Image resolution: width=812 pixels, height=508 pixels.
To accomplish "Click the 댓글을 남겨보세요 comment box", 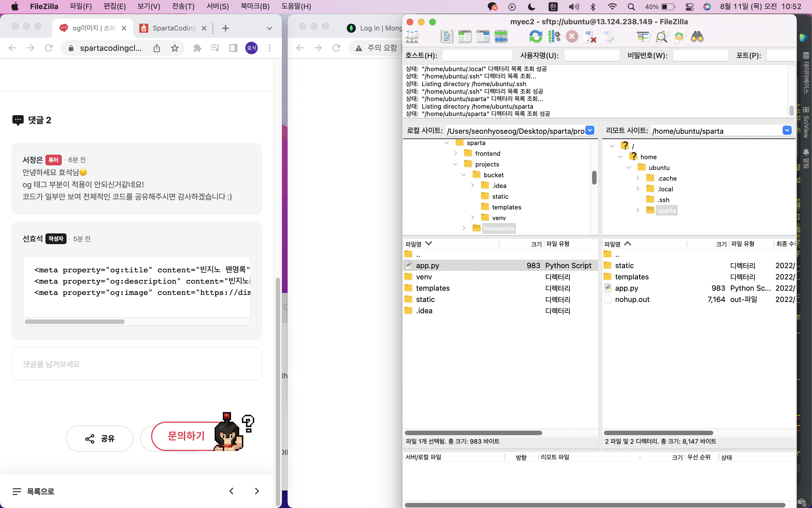I will click(136, 364).
